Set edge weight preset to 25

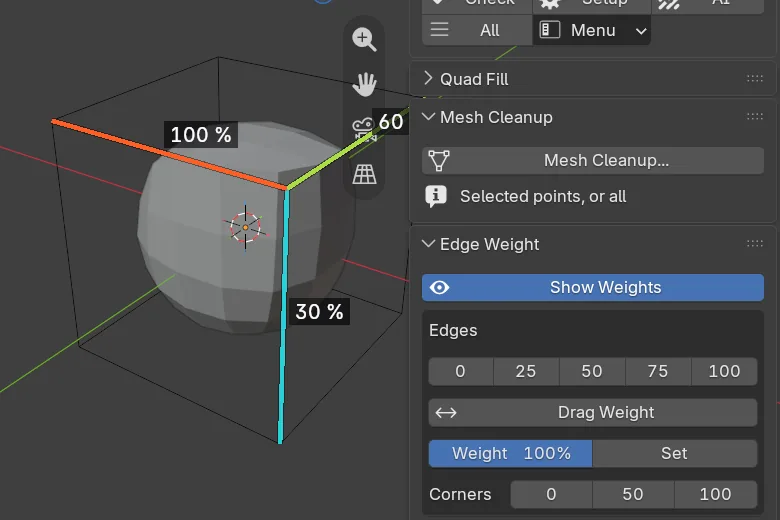pyautogui.click(x=526, y=371)
